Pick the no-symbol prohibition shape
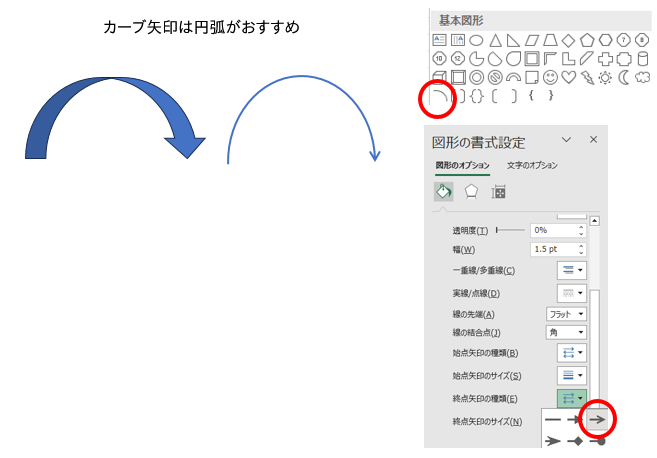Image resolution: width=657 pixels, height=458 pixels. (x=495, y=78)
